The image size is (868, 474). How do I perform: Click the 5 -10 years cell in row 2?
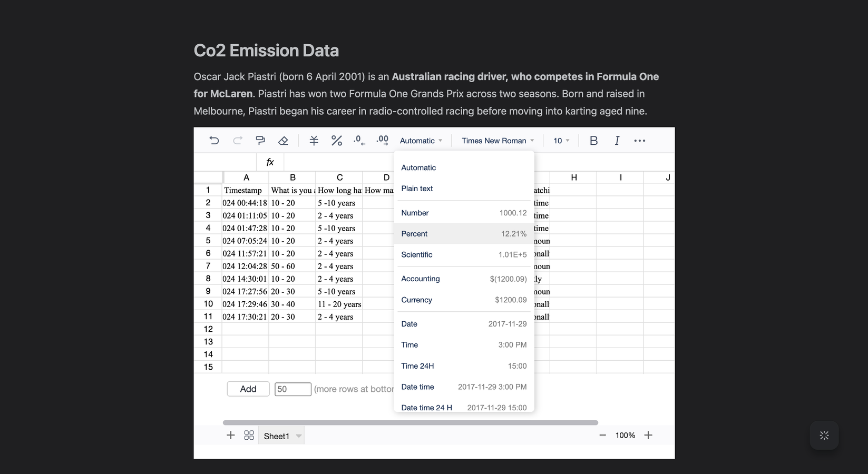coord(339,203)
